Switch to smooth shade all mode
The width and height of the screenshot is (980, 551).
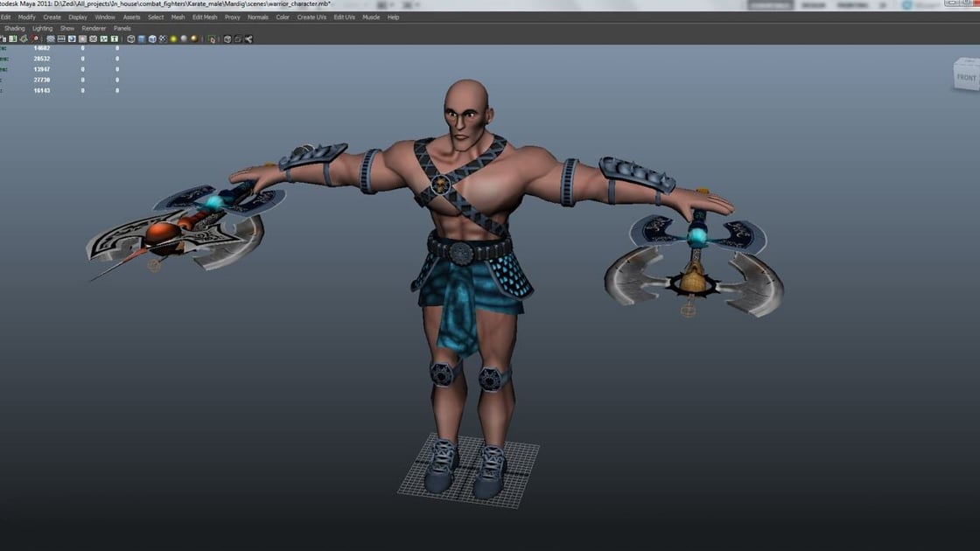point(142,38)
